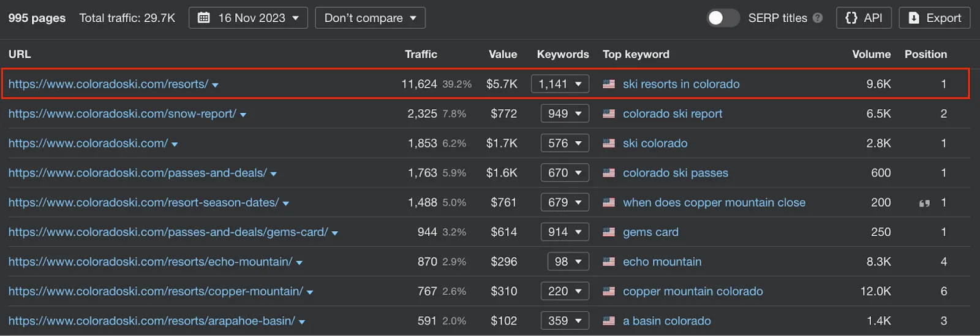This screenshot has width=980, height=336.
Task: Open the 98 keywords dropdown
Action: (568, 262)
